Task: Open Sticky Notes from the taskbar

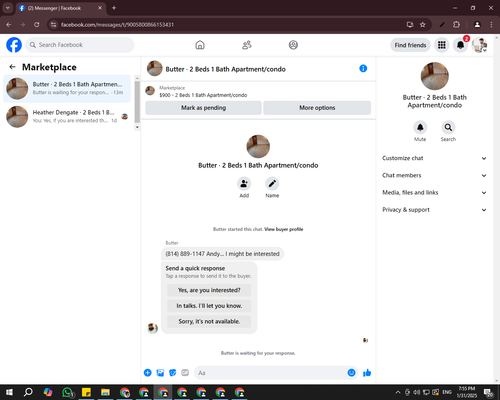Action: click(86, 392)
